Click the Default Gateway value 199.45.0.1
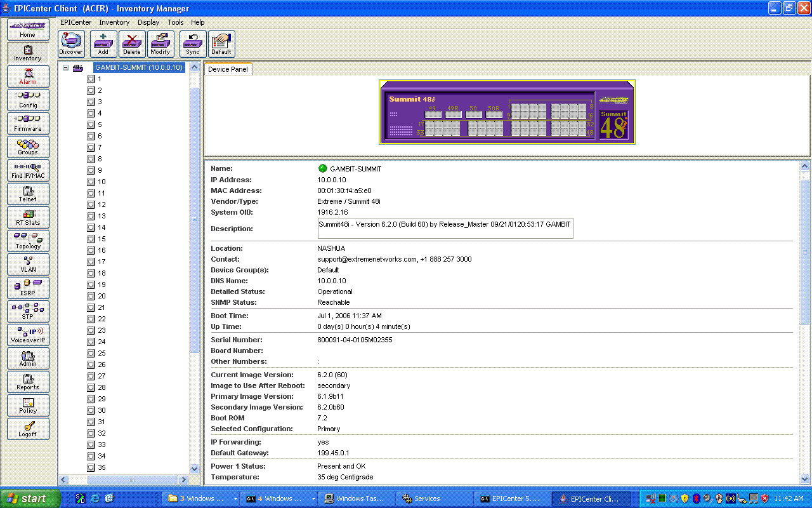 (x=333, y=453)
